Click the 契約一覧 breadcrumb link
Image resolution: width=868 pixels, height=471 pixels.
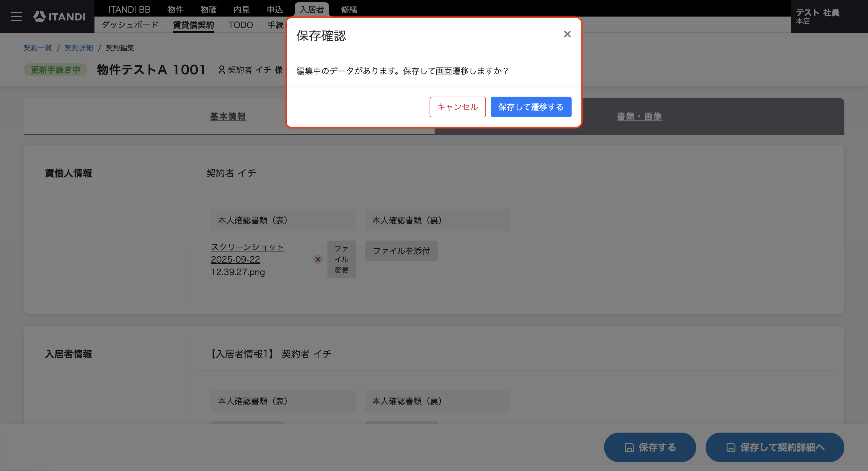[38, 48]
